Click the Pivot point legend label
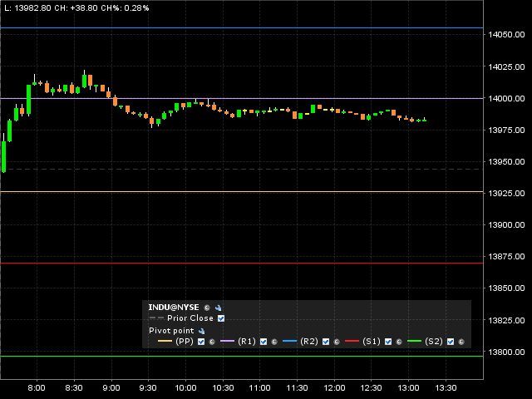 [171, 331]
